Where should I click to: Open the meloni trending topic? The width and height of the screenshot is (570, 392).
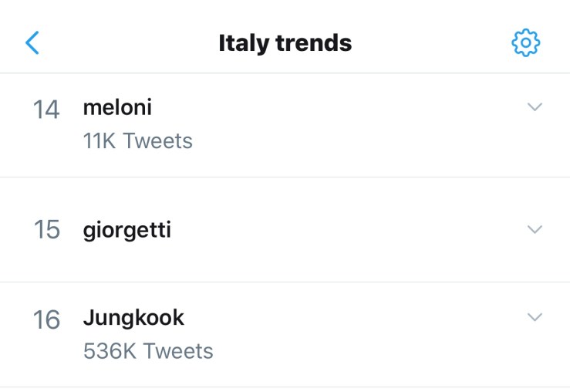coord(117,107)
